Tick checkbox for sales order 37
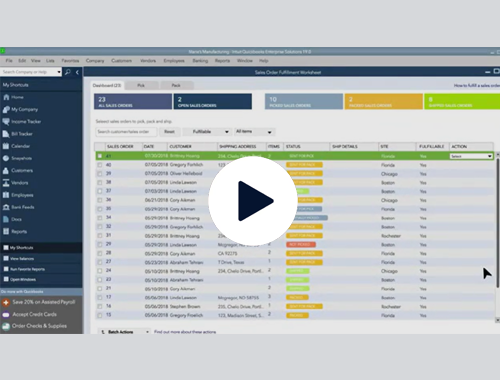Screen dimensions: 500x380 pos(99,191)
